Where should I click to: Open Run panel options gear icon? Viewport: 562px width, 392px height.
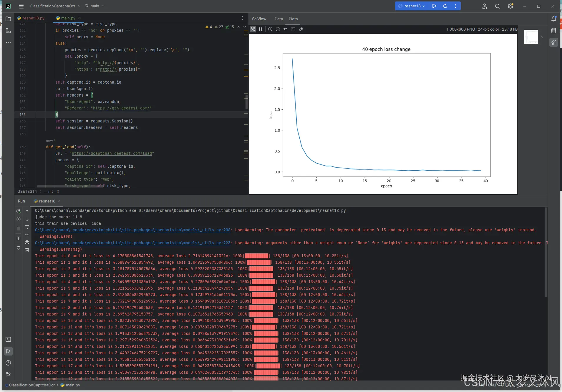[19, 219]
